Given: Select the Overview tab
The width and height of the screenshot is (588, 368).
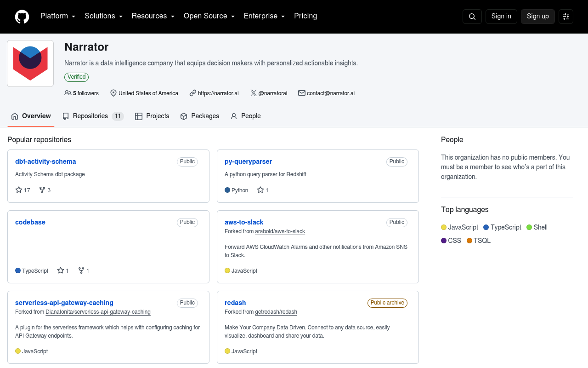Looking at the screenshot, I should tap(31, 116).
